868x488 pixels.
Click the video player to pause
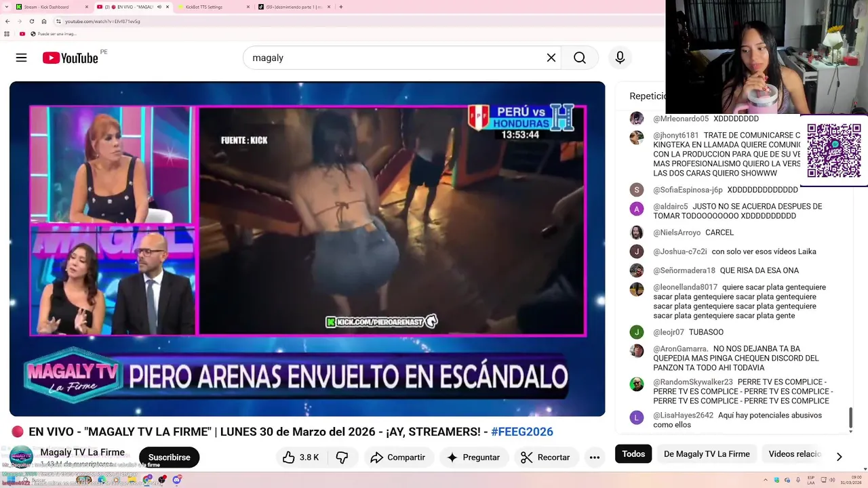[x=307, y=249]
